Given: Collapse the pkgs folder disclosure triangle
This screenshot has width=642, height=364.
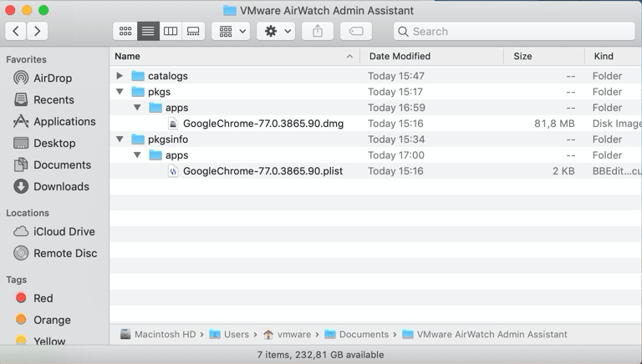Looking at the screenshot, I should (x=120, y=92).
